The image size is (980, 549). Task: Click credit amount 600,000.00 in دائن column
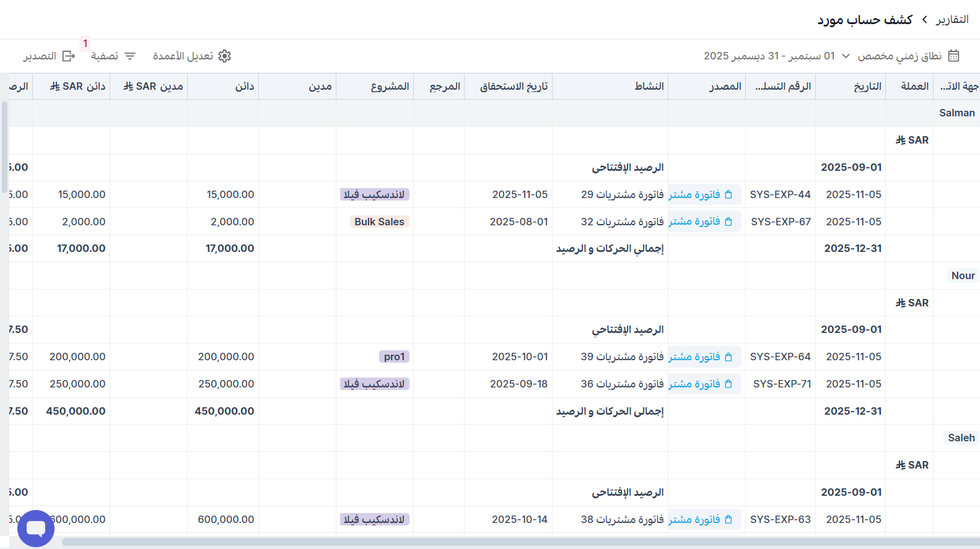point(226,519)
